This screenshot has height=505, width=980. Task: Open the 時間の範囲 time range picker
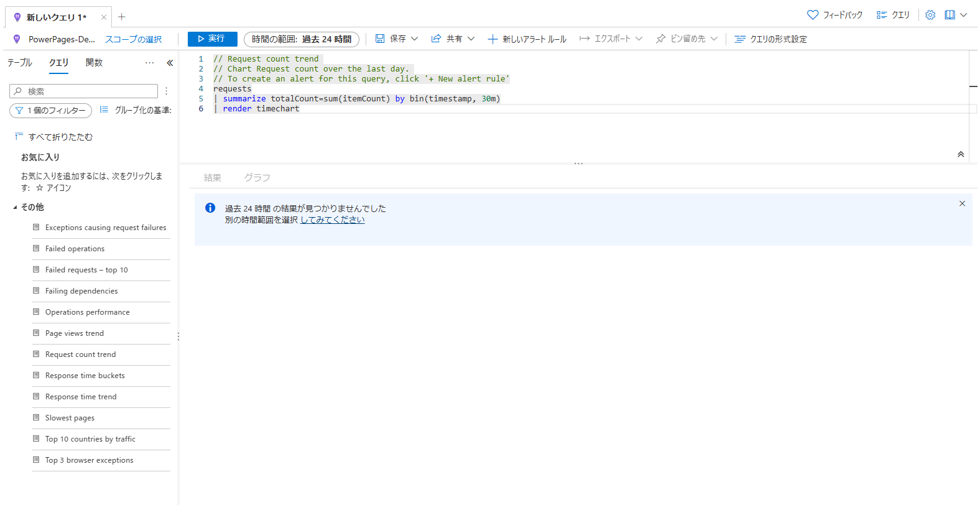click(302, 39)
